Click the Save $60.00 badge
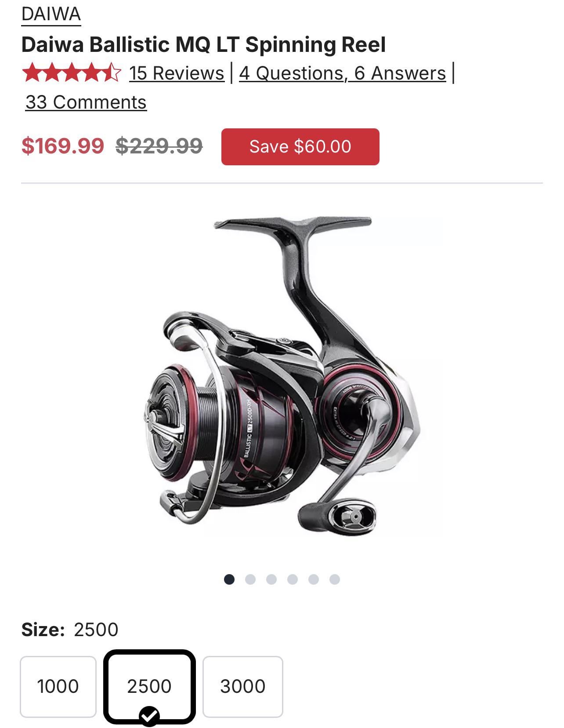564x728 pixels. [x=300, y=147]
